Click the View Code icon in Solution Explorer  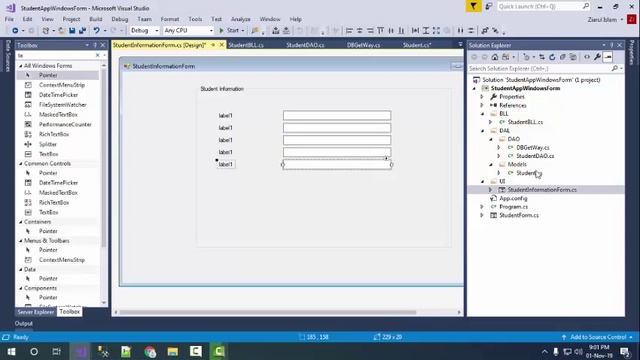click(x=587, y=57)
